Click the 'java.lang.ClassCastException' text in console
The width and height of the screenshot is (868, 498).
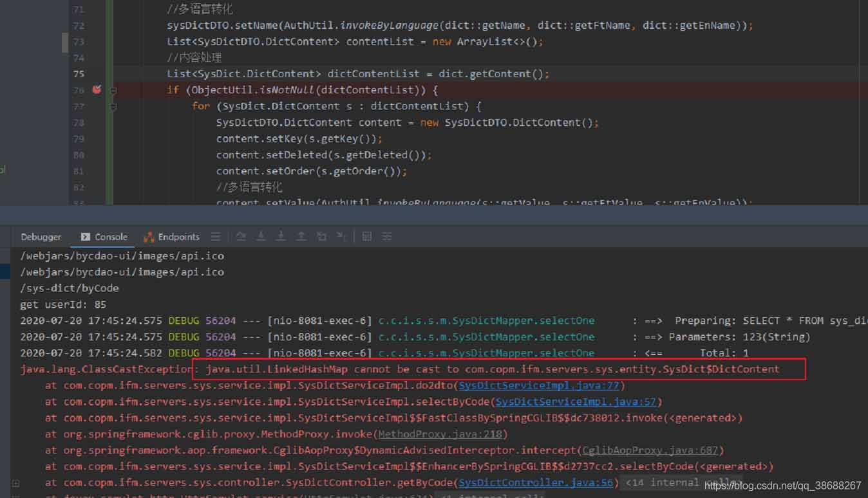(106, 369)
